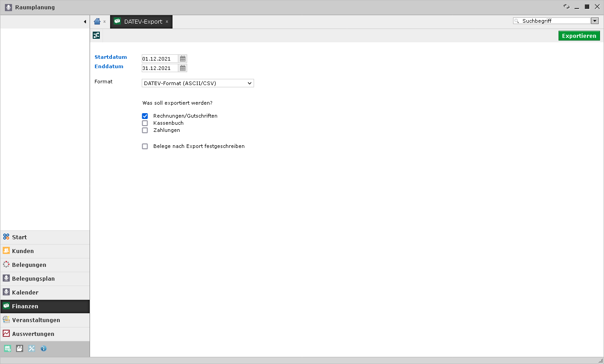Click the Raumplanung app icon in title bar
Viewport: 604px width, 364px height.
8,8
